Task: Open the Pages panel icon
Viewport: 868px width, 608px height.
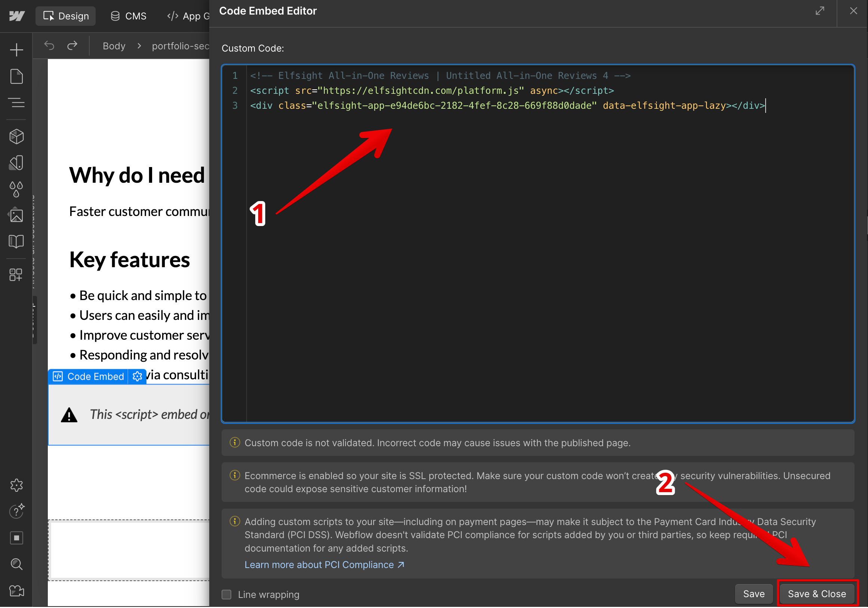Action: coord(16,76)
